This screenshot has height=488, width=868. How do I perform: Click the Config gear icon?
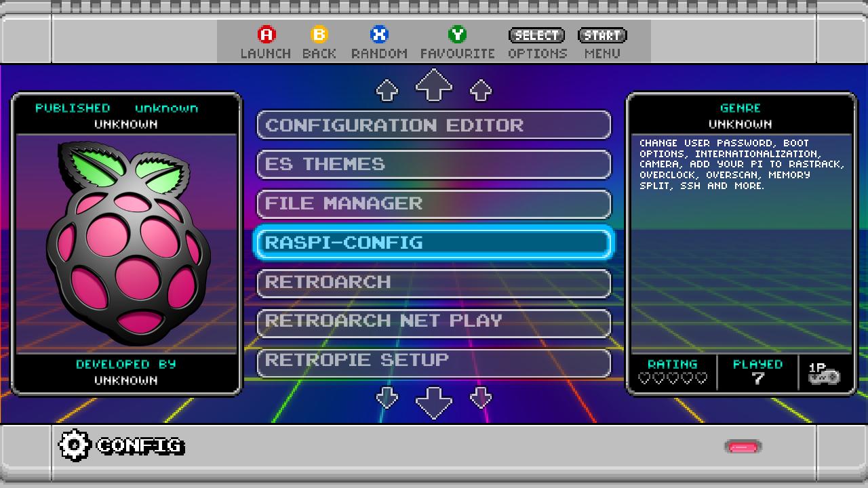click(x=74, y=446)
